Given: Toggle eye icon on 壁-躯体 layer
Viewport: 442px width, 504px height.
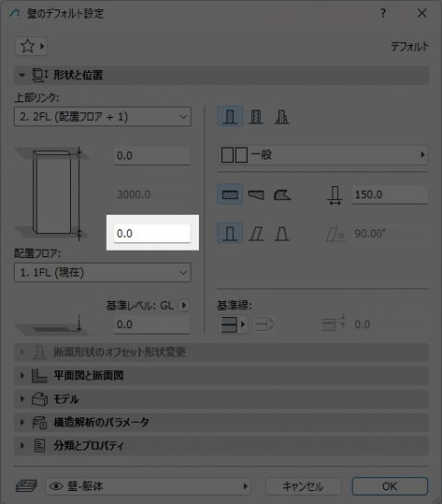Looking at the screenshot, I should point(56,486).
